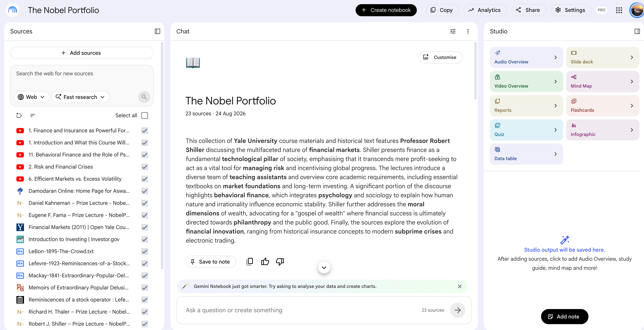The height and width of the screenshot is (330, 644).
Task: Click the sort sources filter icon
Action: (33, 115)
